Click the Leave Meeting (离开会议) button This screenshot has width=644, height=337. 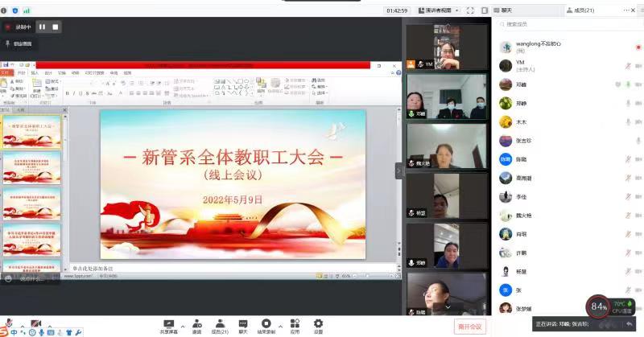pos(469,326)
